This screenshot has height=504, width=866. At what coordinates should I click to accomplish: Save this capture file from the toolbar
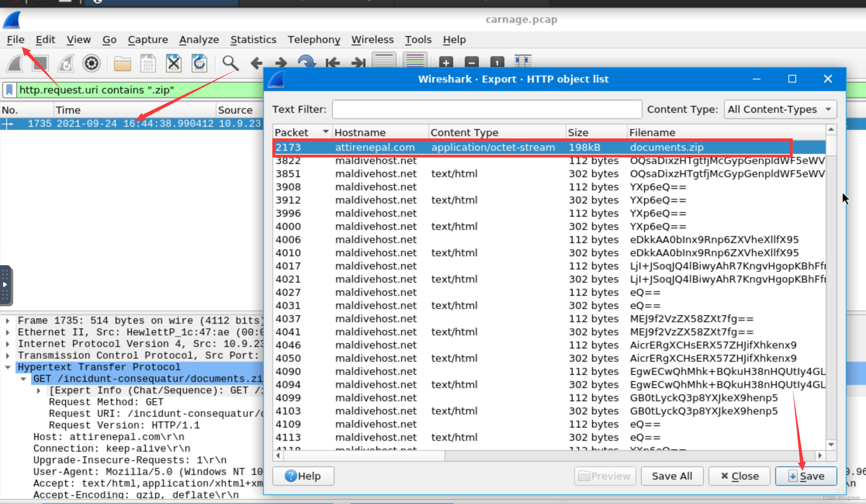tap(148, 63)
